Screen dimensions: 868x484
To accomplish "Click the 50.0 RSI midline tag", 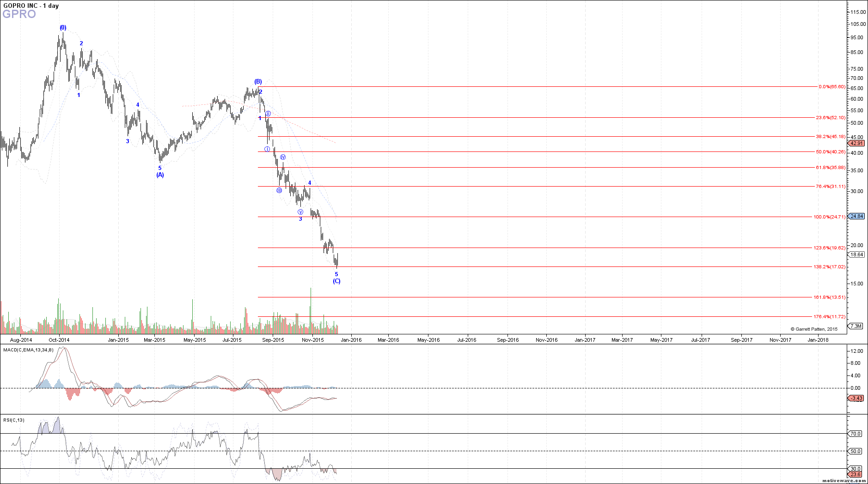I will pyautogui.click(x=856, y=451).
